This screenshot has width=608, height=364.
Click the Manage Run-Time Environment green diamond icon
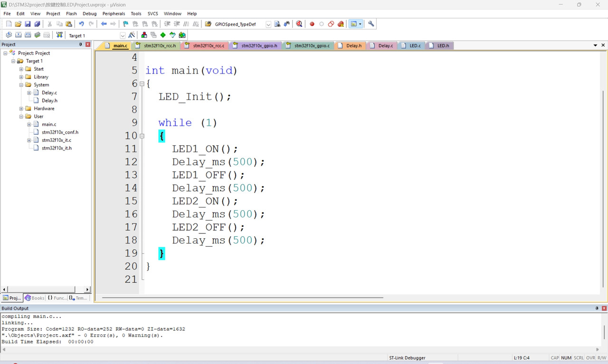163,35
